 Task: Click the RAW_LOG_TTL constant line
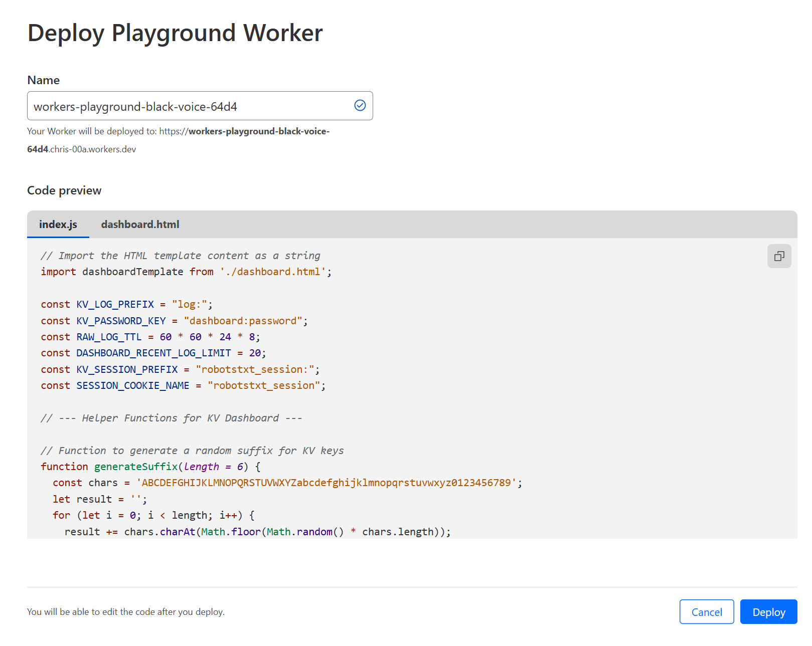[150, 337]
